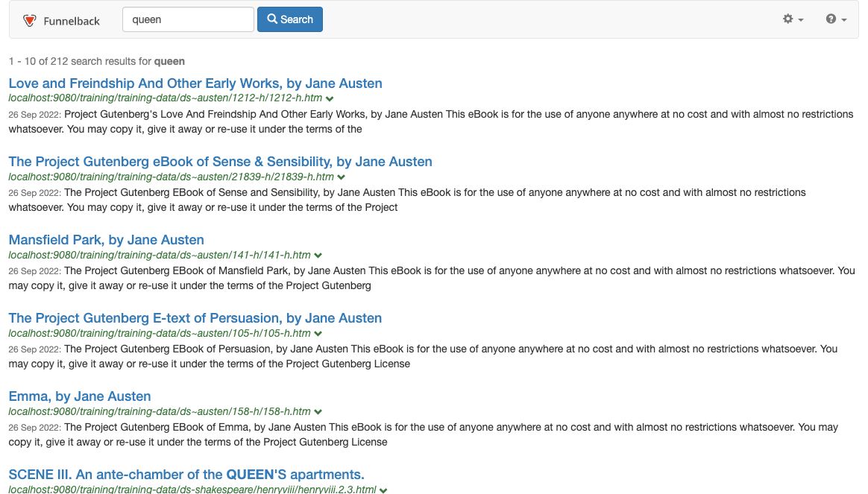Open the Mansfield Park result link
Screen dimensions: 868x494
tap(106, 240)
